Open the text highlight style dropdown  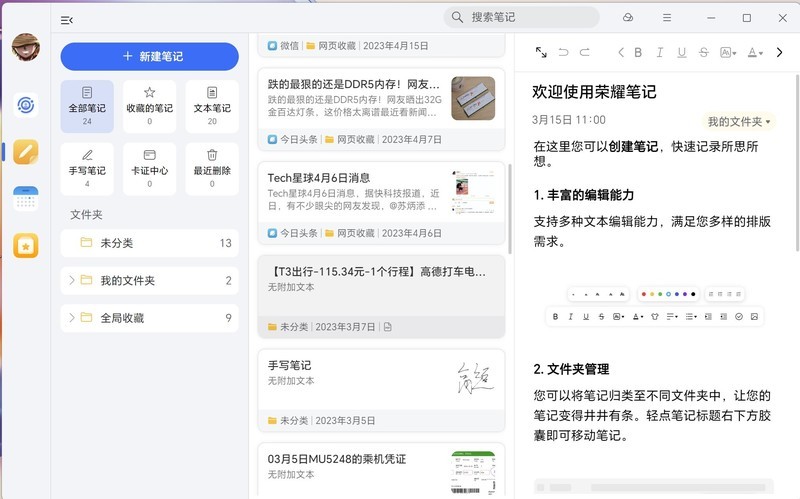[x=728, y=52]
